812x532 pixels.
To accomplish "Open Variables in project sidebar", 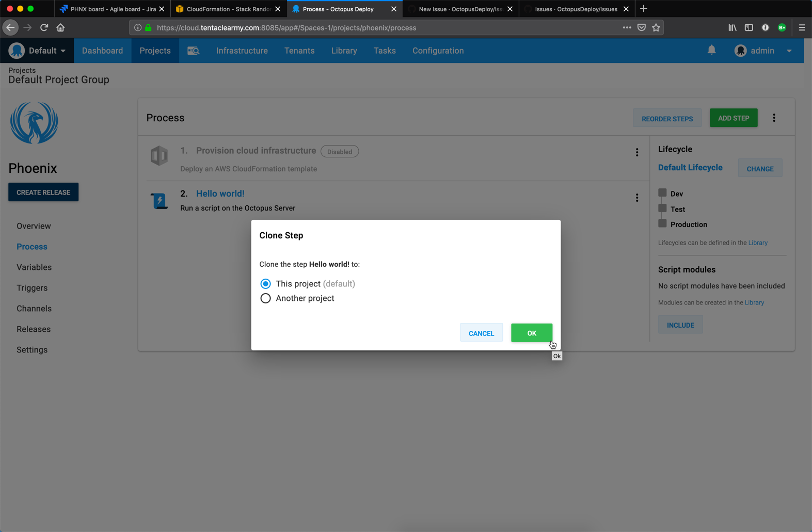I will pos(34,267).
